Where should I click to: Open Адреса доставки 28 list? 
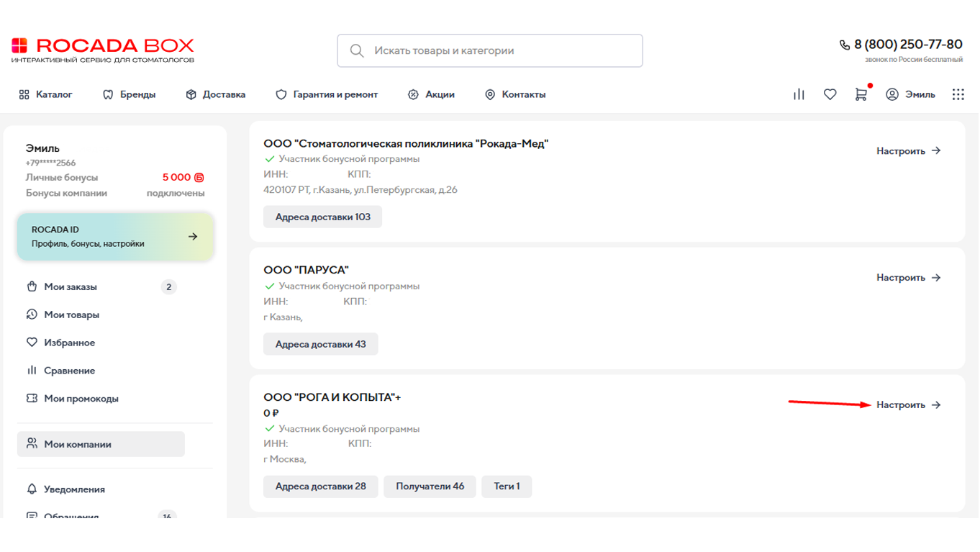tap(320, 487)
